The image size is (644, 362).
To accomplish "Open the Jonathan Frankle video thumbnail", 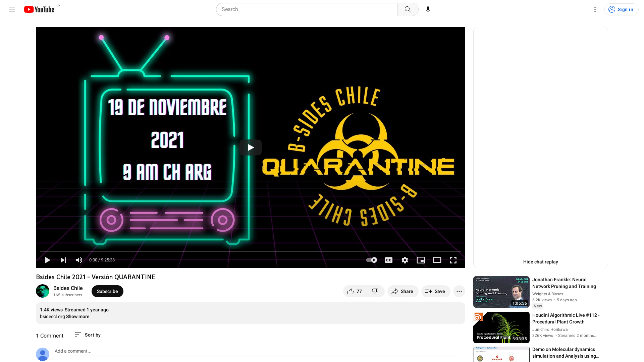I will point(501,292).
